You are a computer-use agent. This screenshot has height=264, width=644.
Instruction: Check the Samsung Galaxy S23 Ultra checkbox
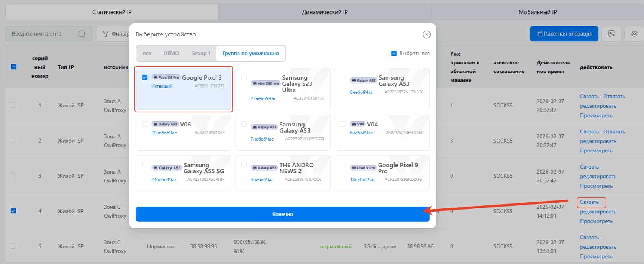244,77
